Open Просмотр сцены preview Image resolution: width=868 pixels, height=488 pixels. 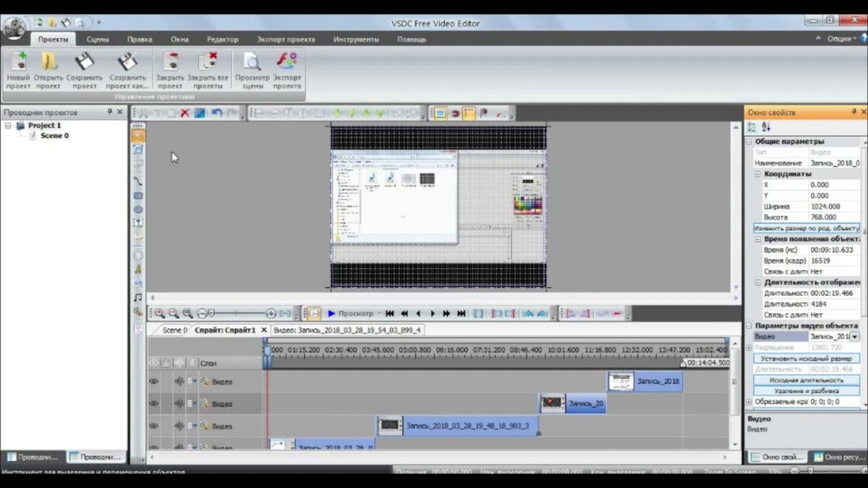pyautogui.click(x=252, y=70)
